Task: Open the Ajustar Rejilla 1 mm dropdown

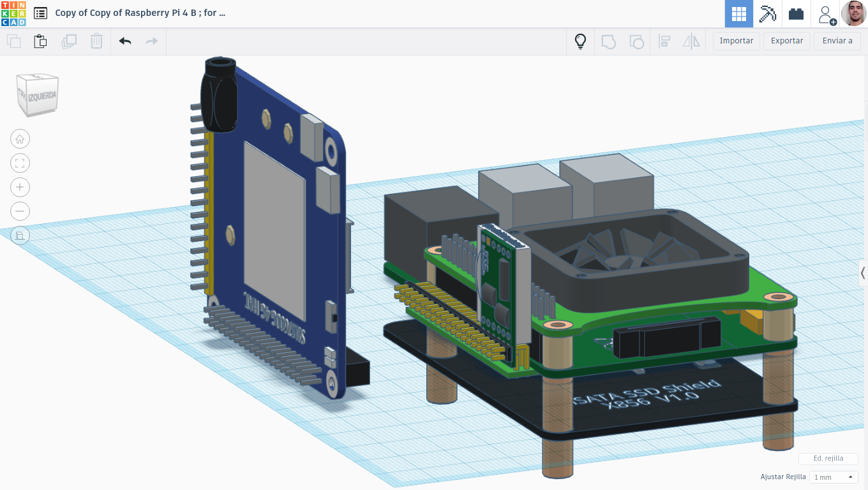Action: tap(833, 477)
